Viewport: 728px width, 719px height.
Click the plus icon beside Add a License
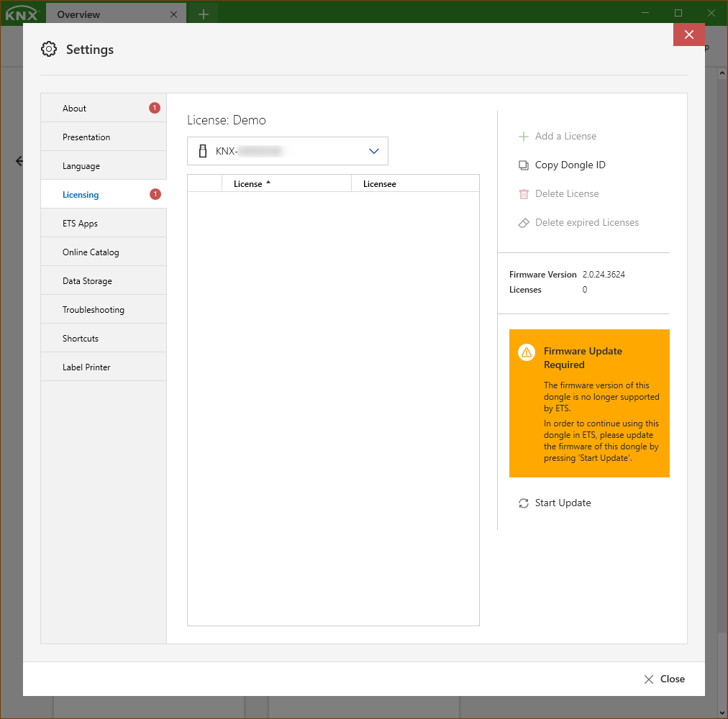click(523, 137)
